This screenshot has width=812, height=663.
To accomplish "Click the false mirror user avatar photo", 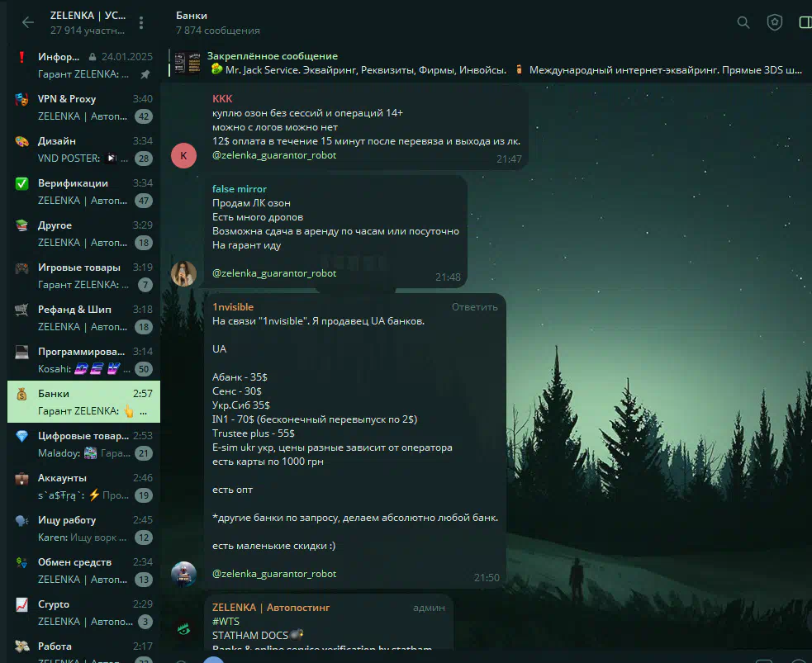I will click(x=184, y=274).
